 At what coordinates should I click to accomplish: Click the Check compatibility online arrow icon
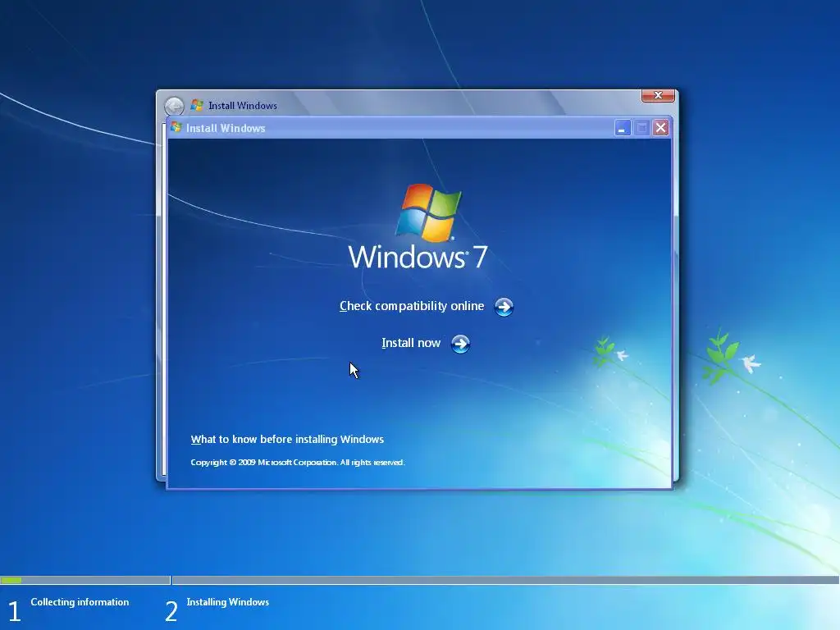tap(504, 307)
